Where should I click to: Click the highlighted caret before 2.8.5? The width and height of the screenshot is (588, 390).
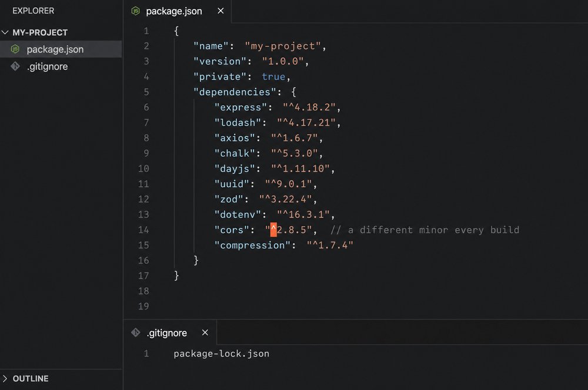pyautogui.click(x=273, y=230)
